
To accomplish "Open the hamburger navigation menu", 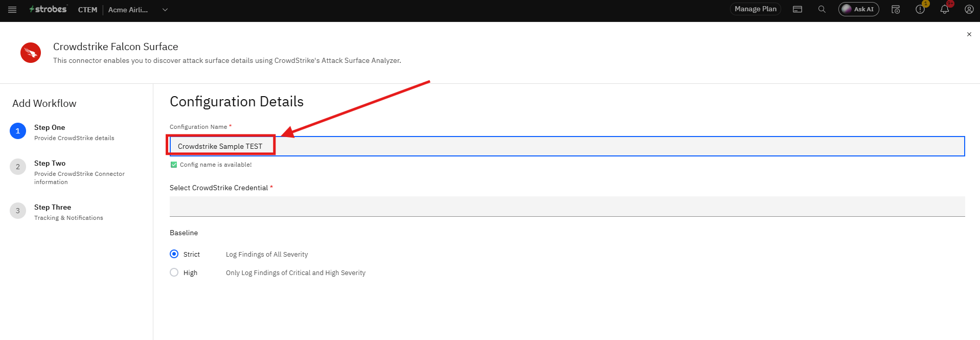I will point(12,10).
